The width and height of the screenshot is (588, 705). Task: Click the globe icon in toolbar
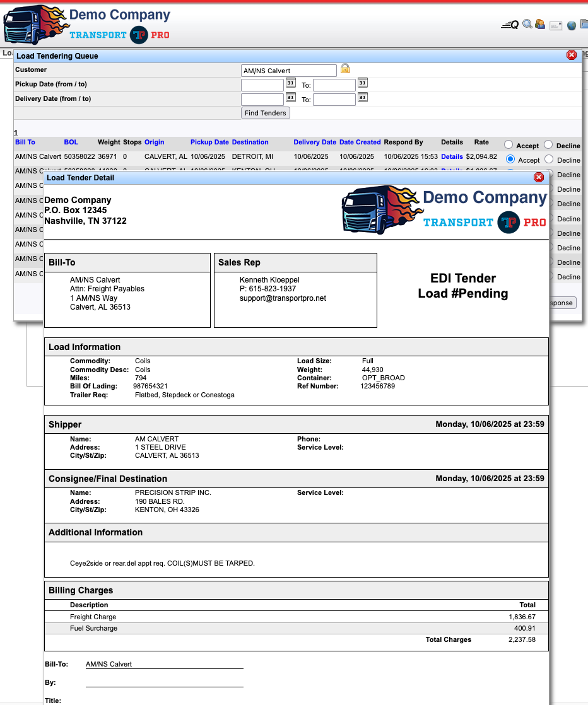click(x=572, y=25)
